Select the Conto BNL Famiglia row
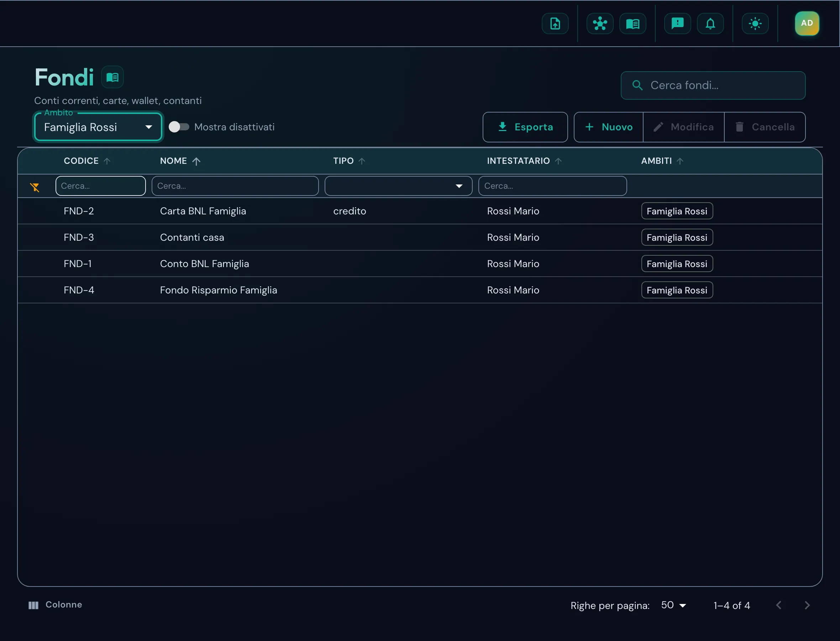The height and width of the screenshot is (641, 840). pos(420,264)
